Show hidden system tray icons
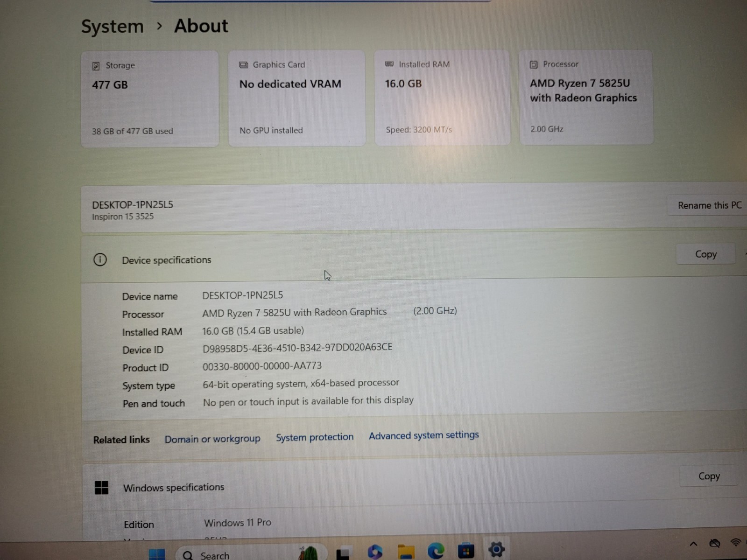747x560 pixels. tap(693, 544)
